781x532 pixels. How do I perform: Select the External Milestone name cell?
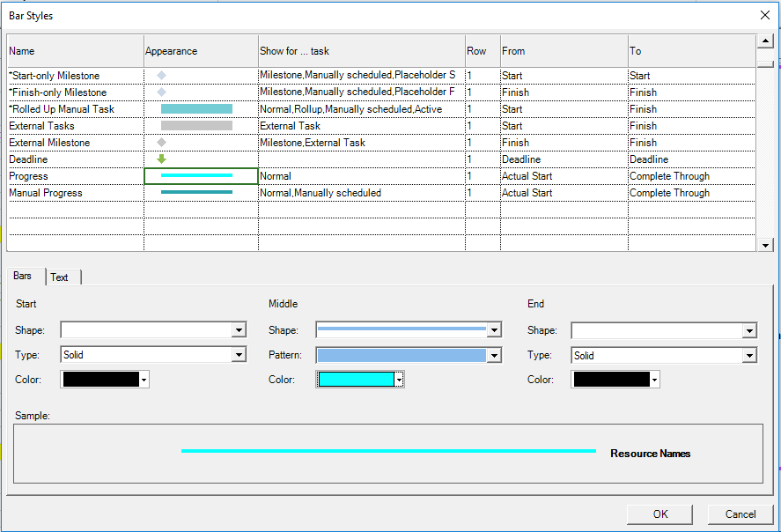pos(76,143)
